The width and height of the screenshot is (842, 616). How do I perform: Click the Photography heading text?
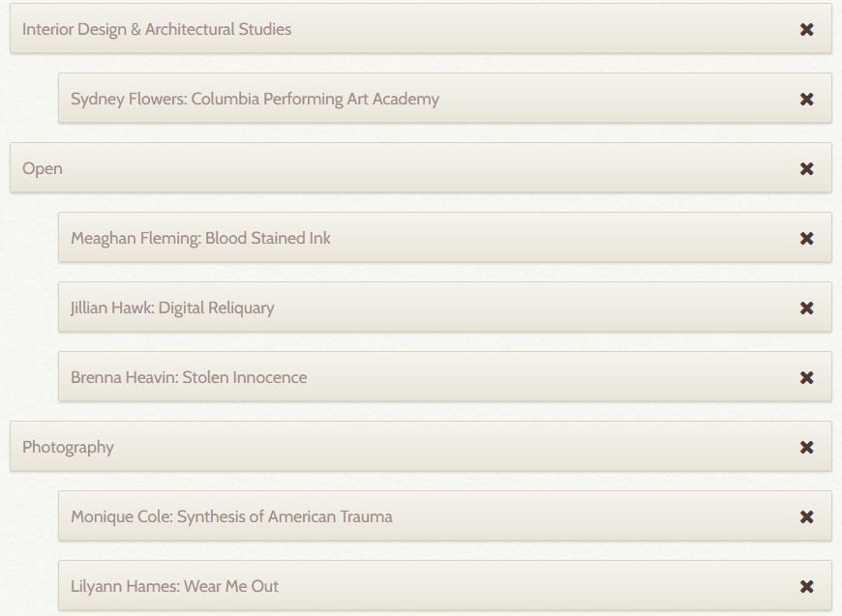(68, 447)
